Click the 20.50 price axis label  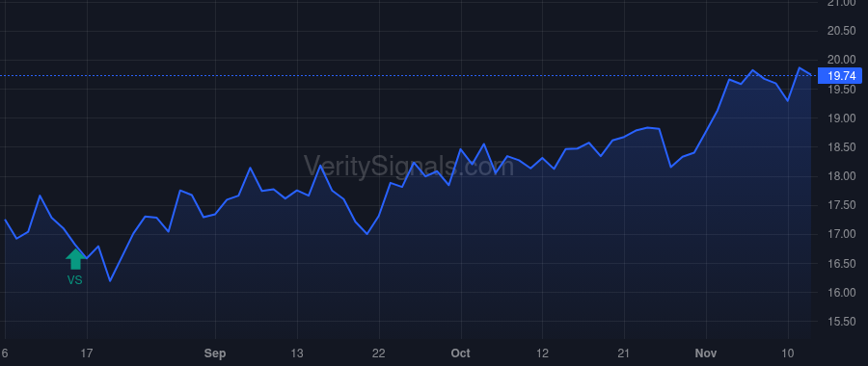pyautogui.click(x=841, y=31)
